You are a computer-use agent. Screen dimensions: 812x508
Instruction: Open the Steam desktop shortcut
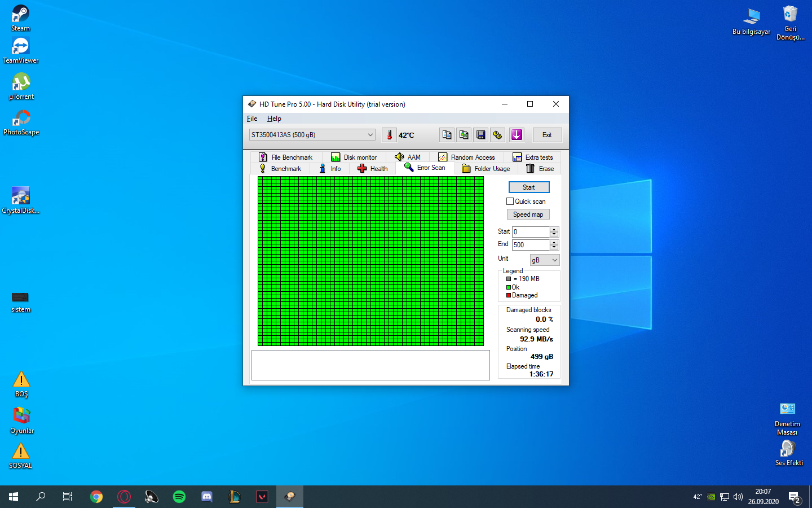21,18
